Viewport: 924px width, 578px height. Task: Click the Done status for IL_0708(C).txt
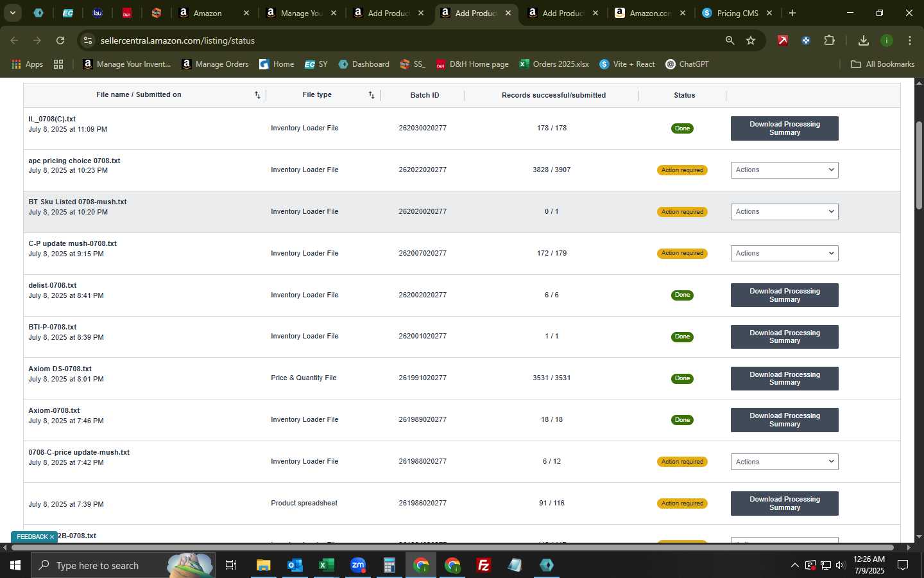click(x=682, y=128)
